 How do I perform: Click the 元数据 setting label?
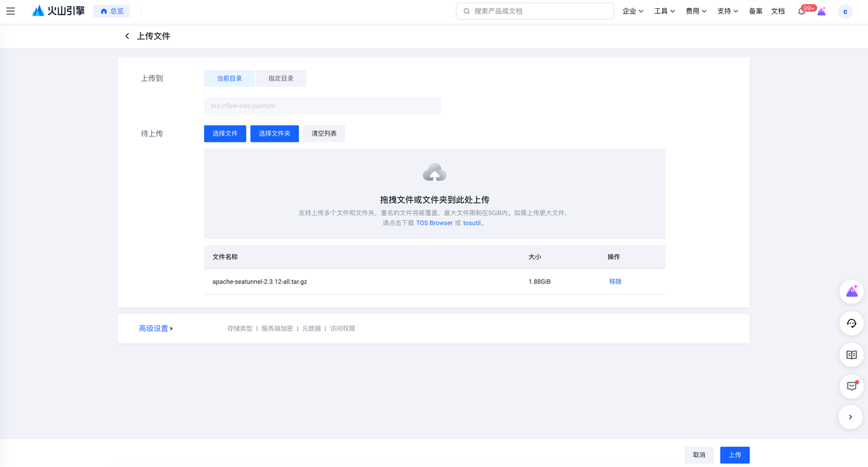pos(311,329)
